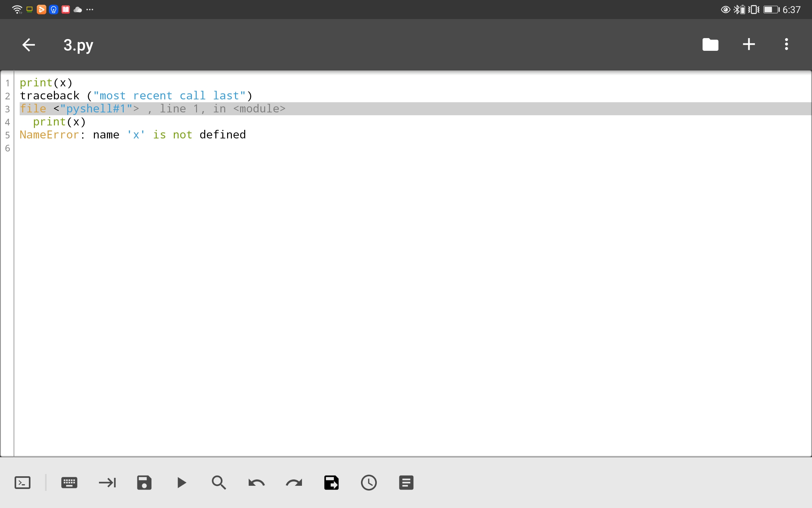Click line number 6 in gutter

pos(7,148)
